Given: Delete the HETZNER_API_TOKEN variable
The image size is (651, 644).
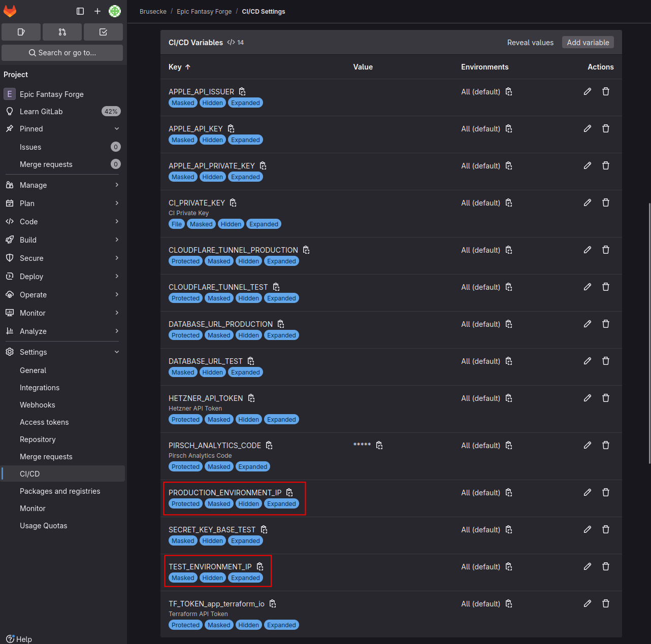Looking at the screenshot, I should tap(606, 398).
